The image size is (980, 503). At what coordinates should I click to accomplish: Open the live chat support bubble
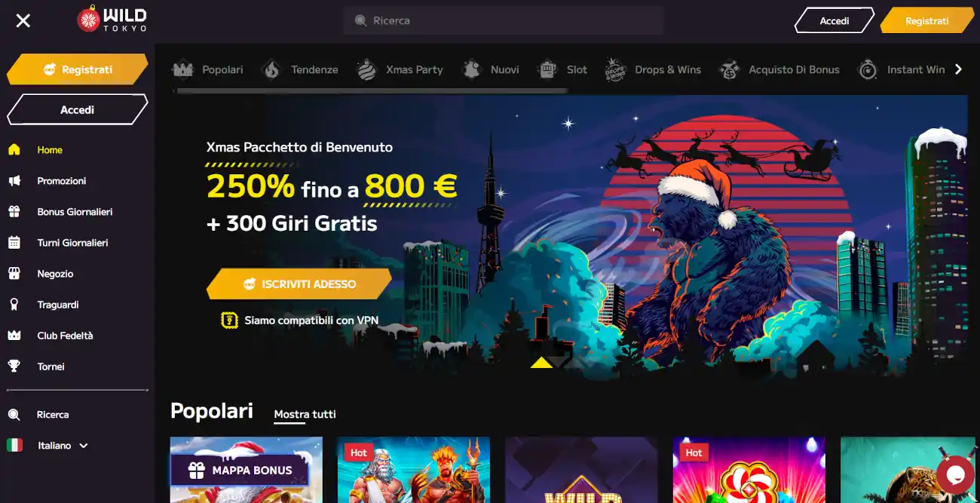955,474
